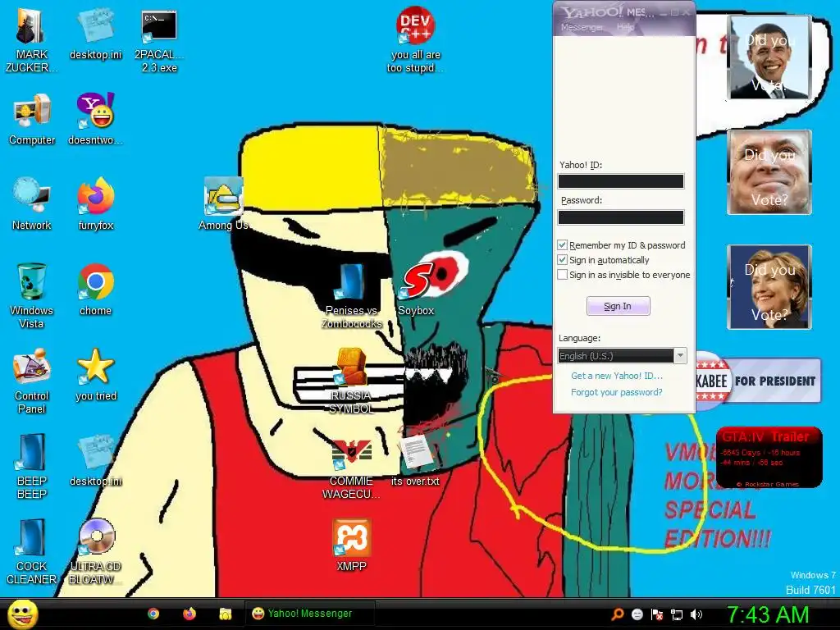
Task: Click 'Get a new Yahoo! ID...' link
Action: (x=617, y=376)
